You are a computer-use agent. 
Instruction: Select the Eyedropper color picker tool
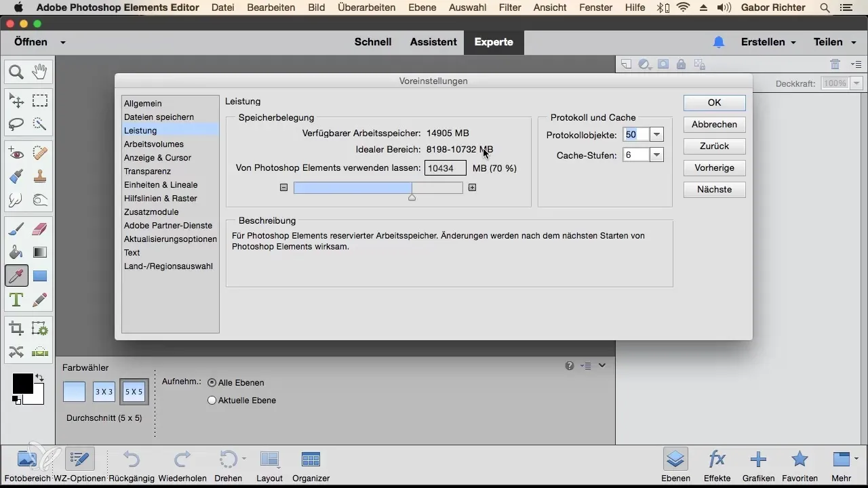(x=16, y=276)
